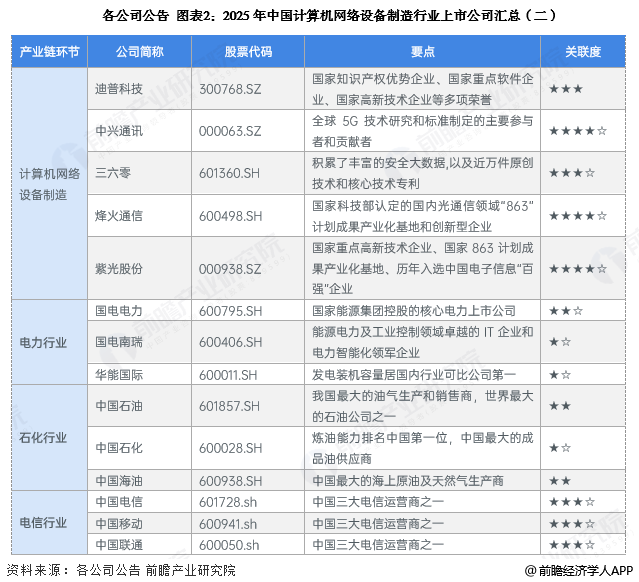
Task: Click 中国石油 row star rating
Action: [560, 406]
